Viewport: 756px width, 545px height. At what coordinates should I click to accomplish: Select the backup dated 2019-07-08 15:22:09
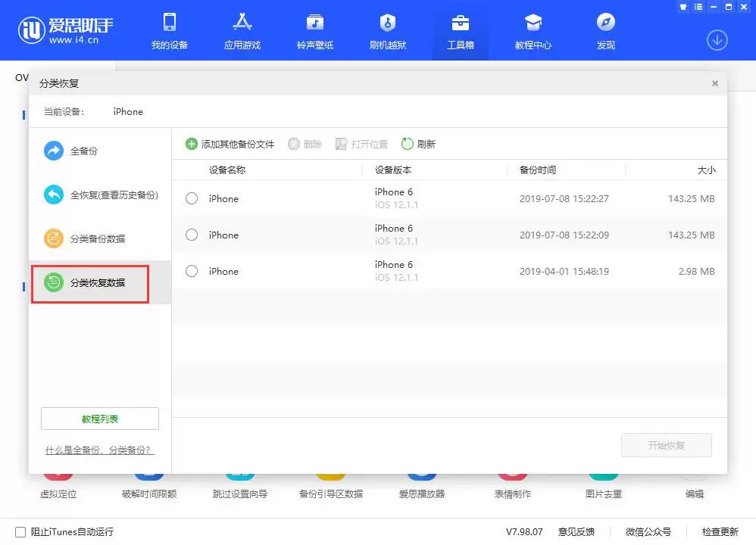192,235
